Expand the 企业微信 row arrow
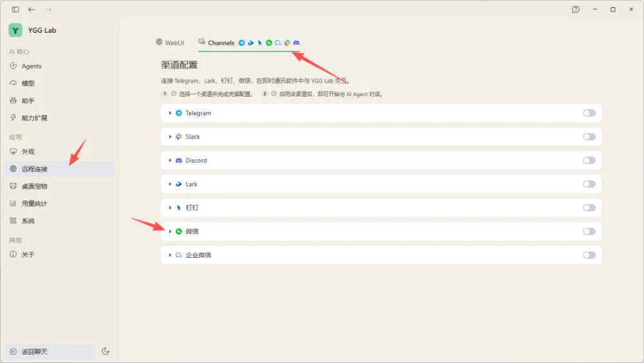The image size is (644, 363). click(170, 255)
